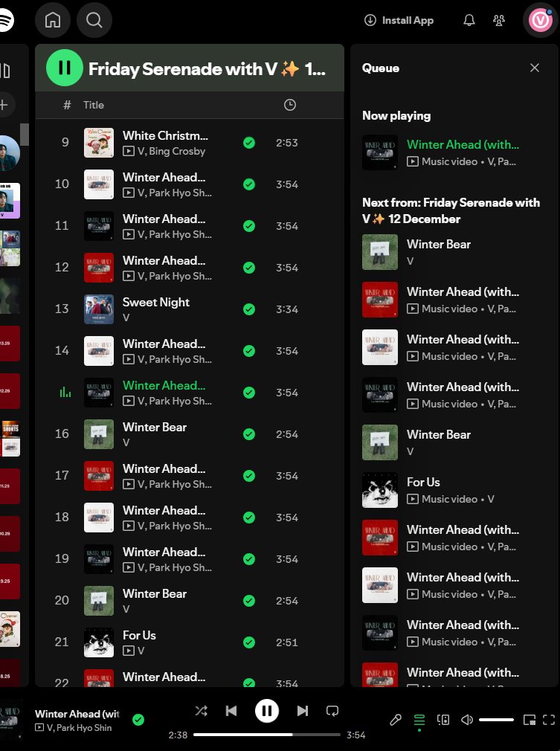Go to Spotify Home
This screenshot has width=560, height=751.
pos(53,20)
